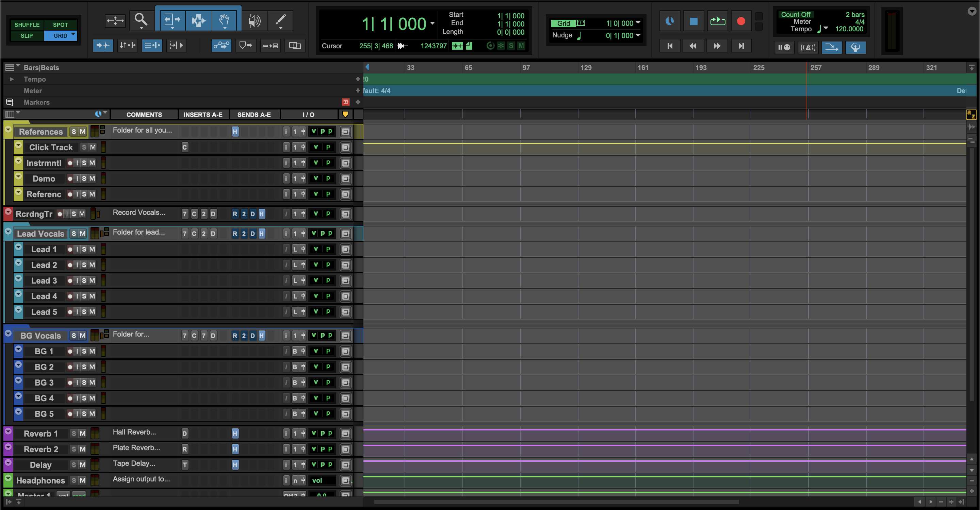
Task: Select the Scrubber speaker tool
Action: 254,20
